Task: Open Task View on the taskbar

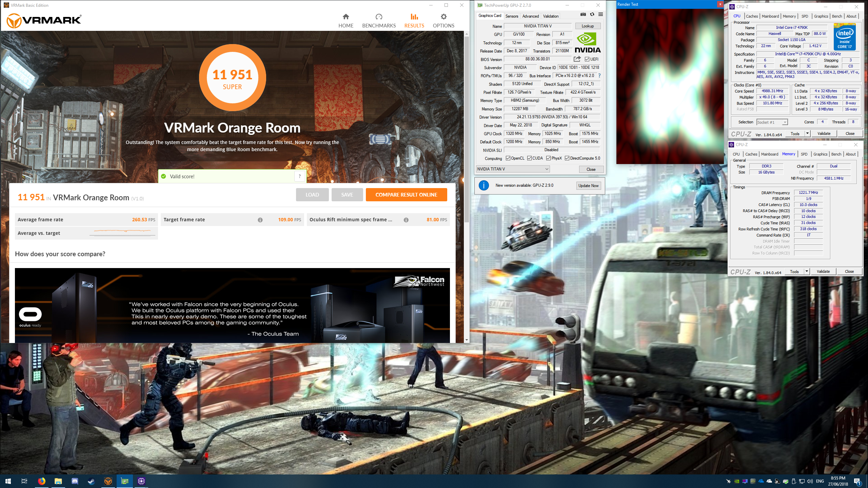Action: click(x=24, y=481)
